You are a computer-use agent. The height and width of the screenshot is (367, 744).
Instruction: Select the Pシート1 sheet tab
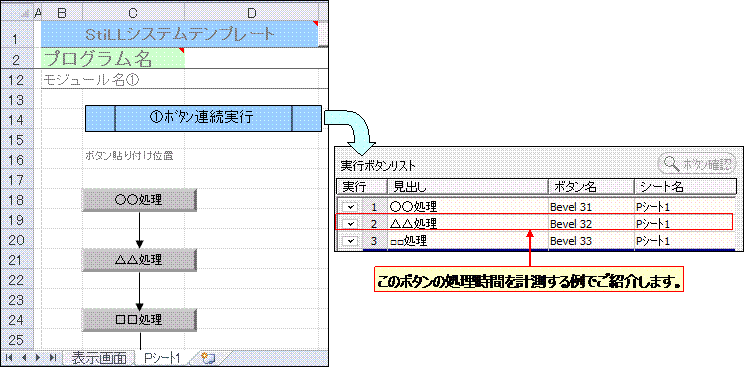tap(162, 358)
